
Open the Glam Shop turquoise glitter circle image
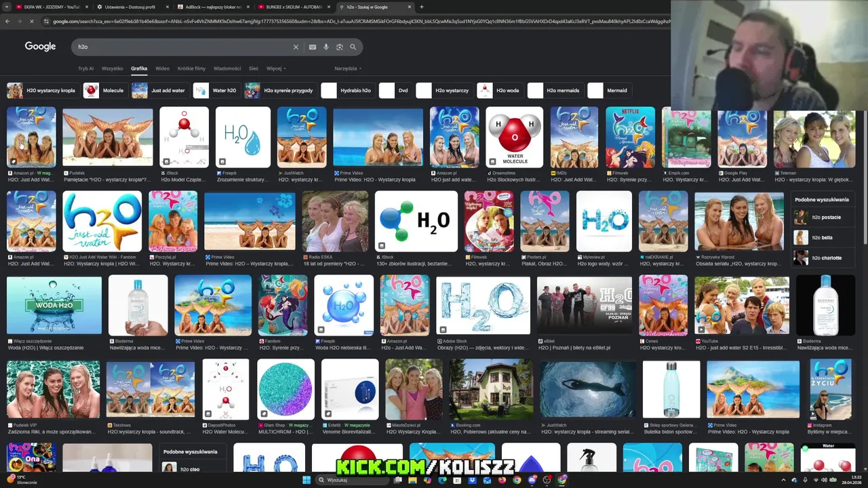pyautogui.click(x=285, y=389)
